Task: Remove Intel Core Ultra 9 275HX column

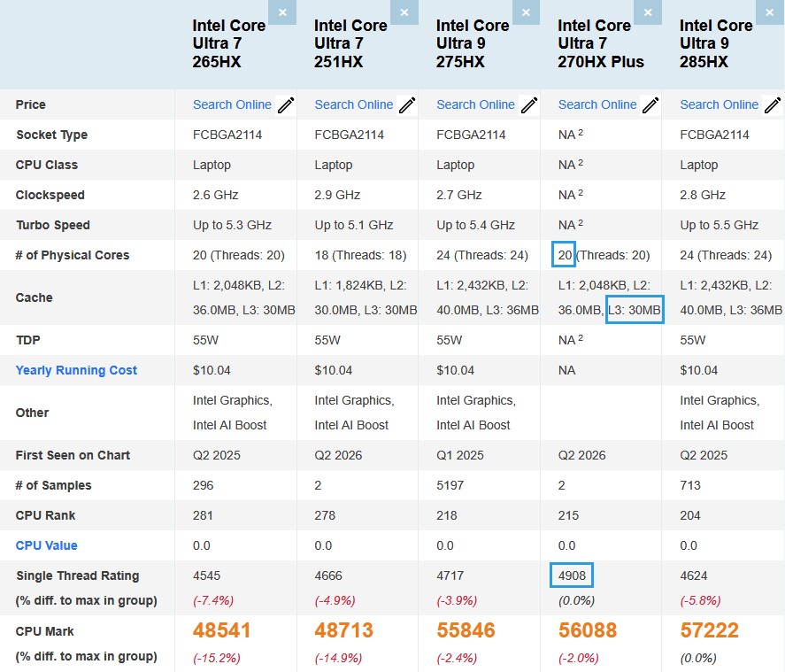Action: point(526,12)
